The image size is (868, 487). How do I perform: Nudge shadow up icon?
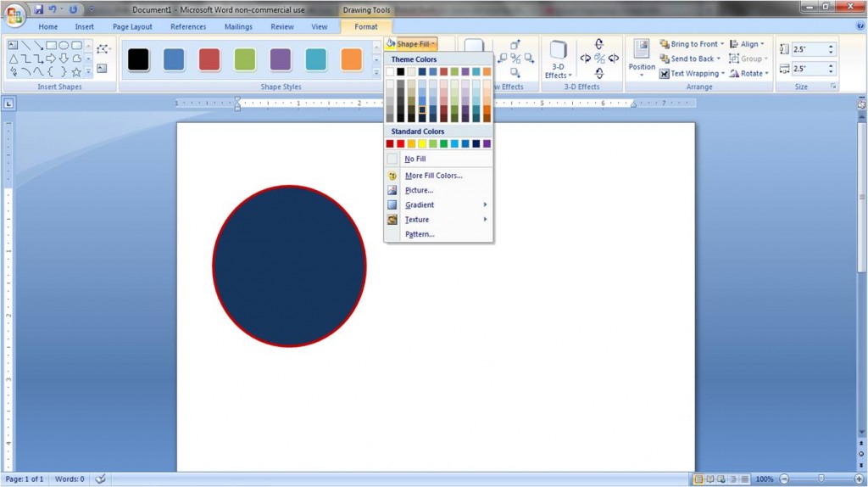pyautogui.click(x=515, y=44)
